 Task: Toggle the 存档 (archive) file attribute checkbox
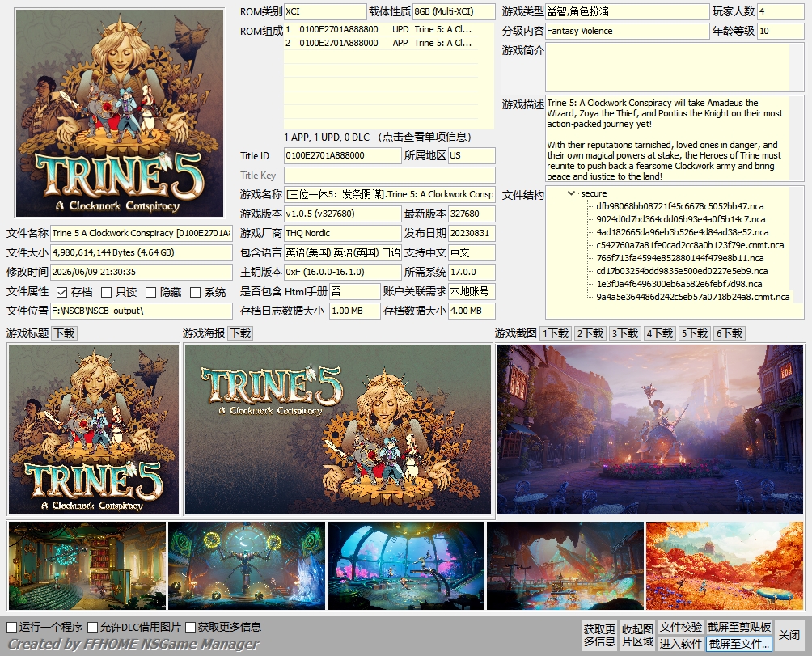coord(61,293)
